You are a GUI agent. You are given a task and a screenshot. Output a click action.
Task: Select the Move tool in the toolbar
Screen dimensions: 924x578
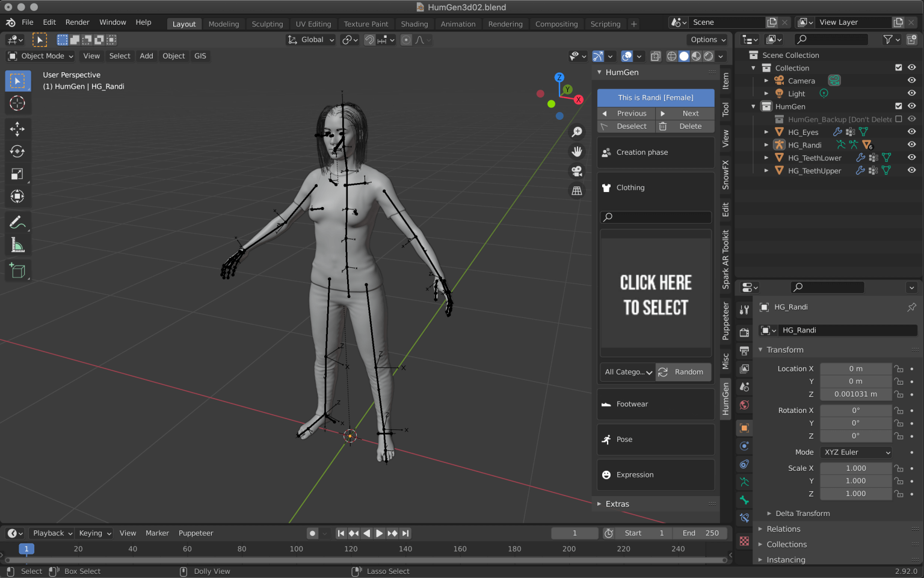17,128
